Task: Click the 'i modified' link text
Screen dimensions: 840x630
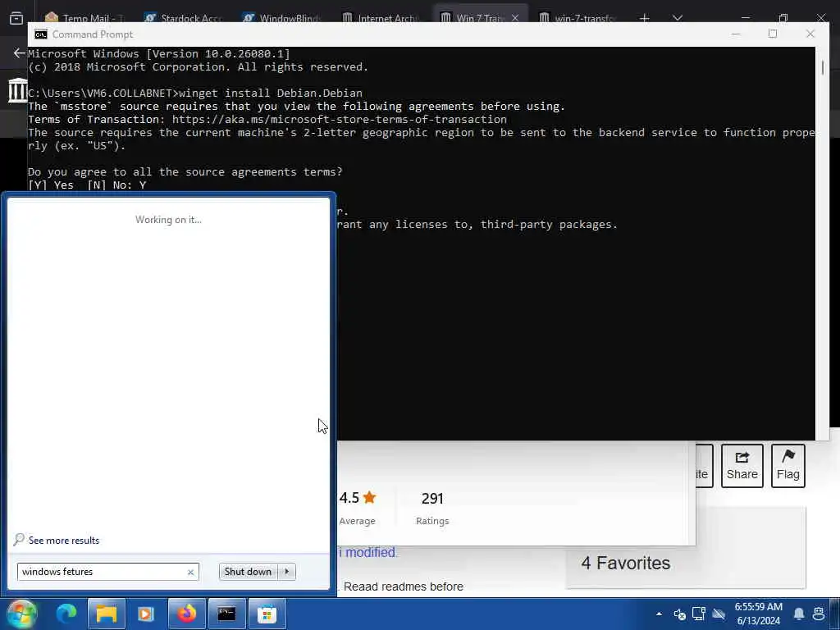Action: coord(368,552)
